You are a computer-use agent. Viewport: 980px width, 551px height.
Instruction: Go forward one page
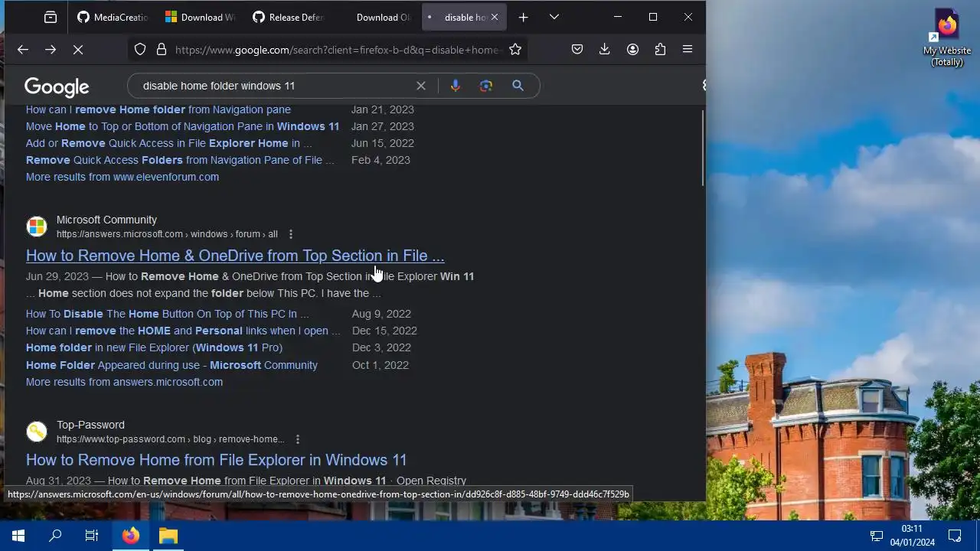click(x=51, y=50)
